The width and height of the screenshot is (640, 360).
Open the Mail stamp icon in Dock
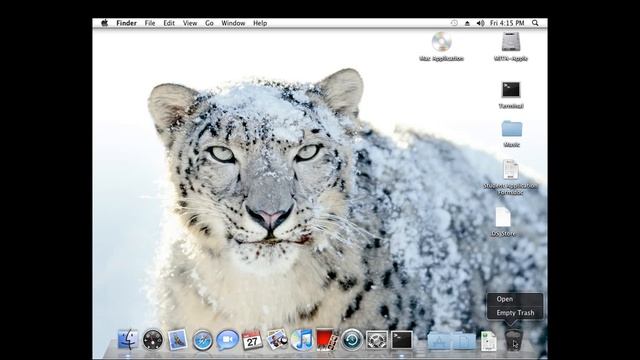[x=178, y=340]
